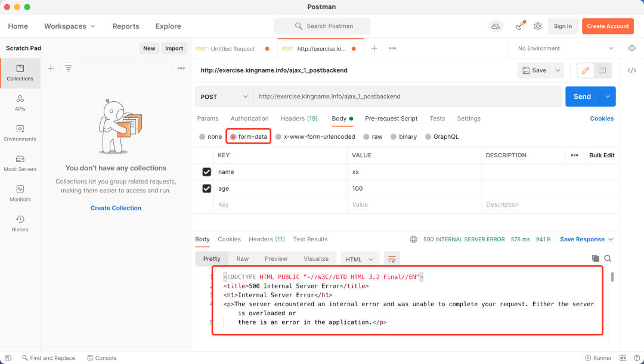Open the help question mark icon

pos(636,358)
